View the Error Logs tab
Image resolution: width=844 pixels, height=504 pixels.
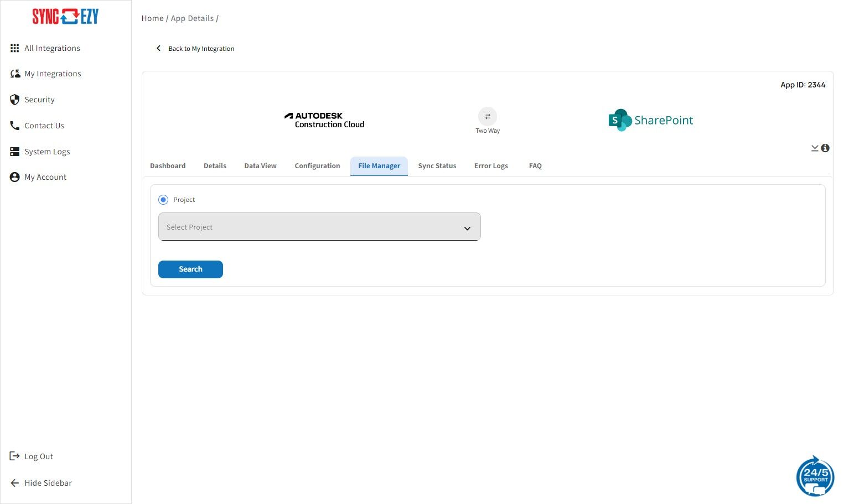click(491, 166)
